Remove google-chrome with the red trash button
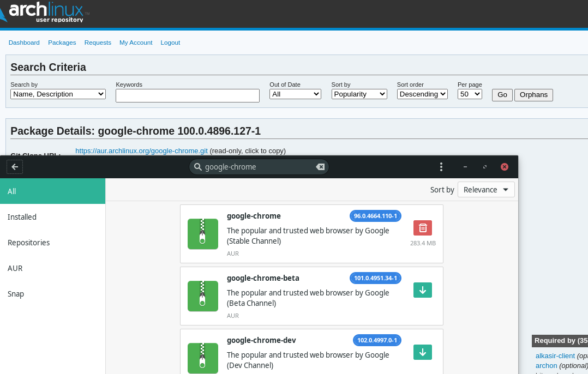 click(x=422, y=228)
